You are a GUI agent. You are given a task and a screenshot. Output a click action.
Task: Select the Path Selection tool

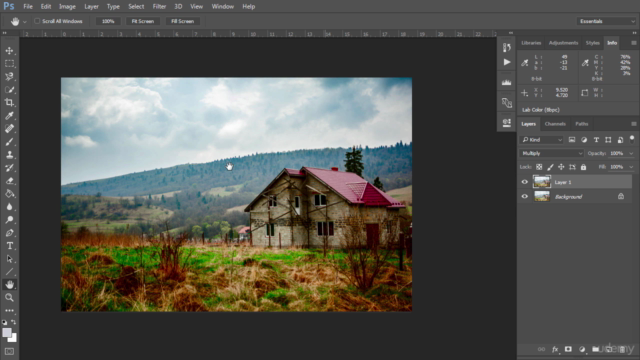coord(9,259)
